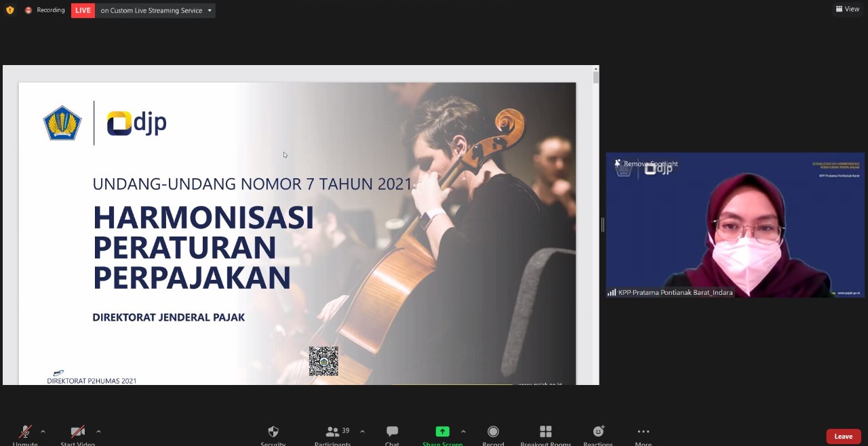Expand the caret beside Participants

pos(362,431)
